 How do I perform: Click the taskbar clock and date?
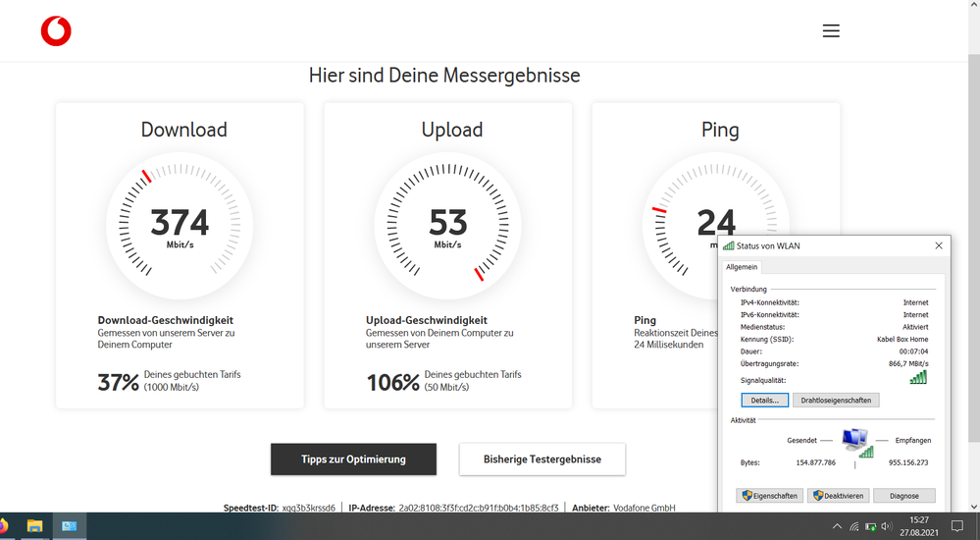point(920,526)
